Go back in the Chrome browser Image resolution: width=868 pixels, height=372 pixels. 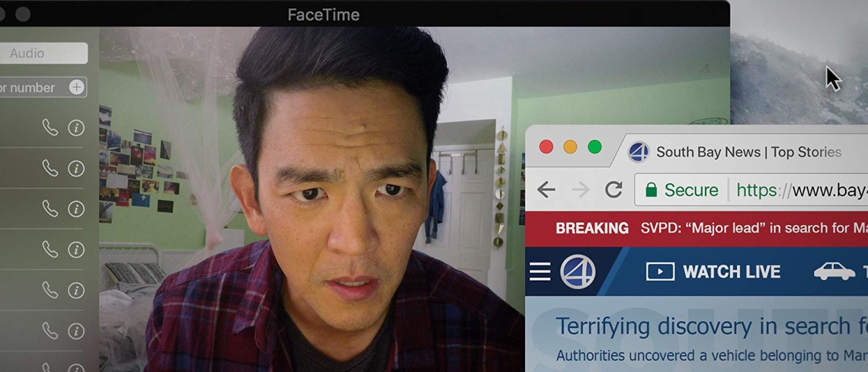point(546,190)
